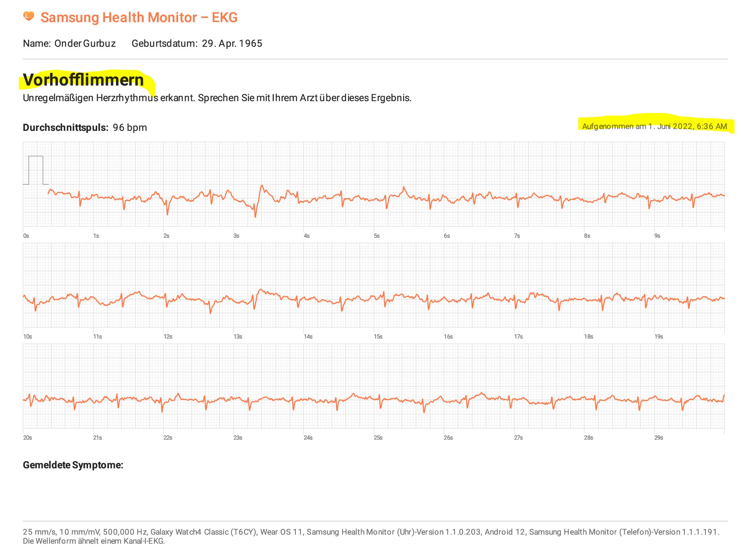Click the 9s time marker
Viewport: 745px width, 560px height.
657,236
